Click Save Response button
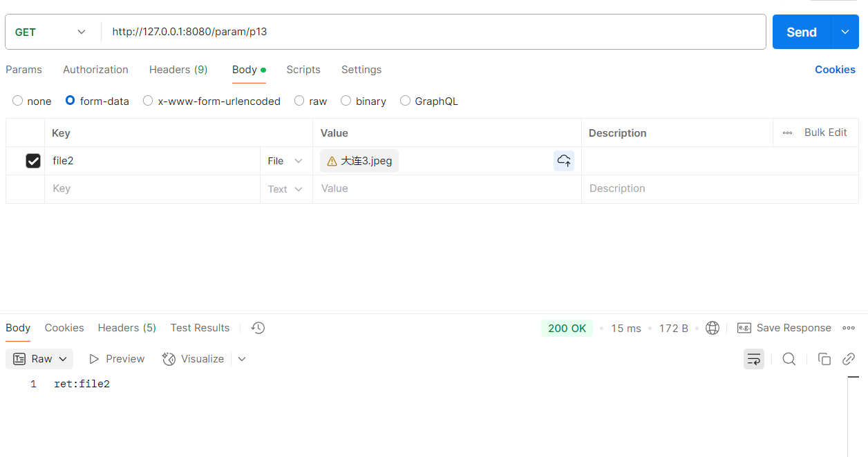868x457 pixels. [784, 328]
